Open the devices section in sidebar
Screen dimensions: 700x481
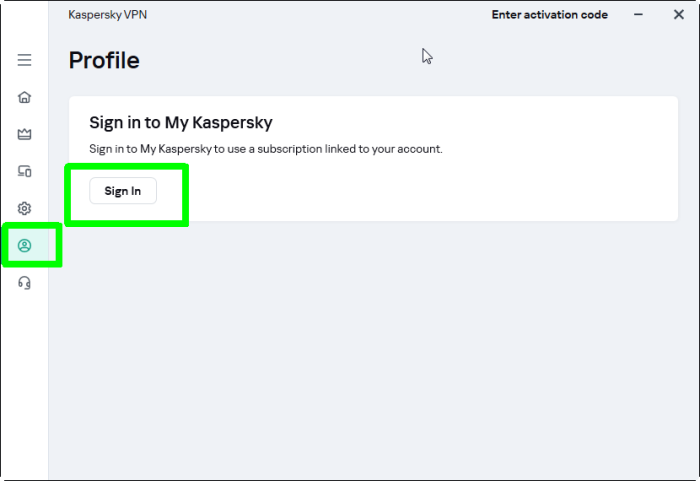point(24,171)
